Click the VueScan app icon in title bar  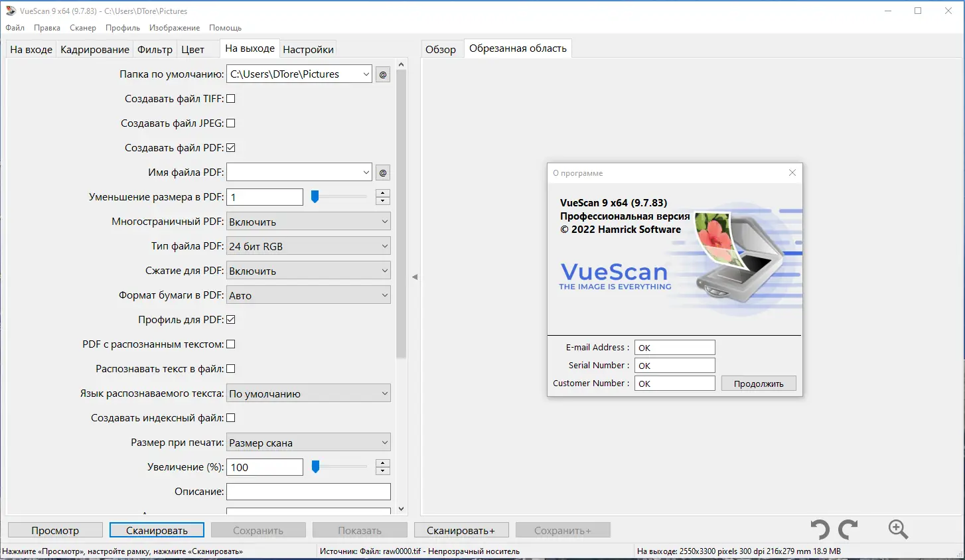click(x=10, y=11)
